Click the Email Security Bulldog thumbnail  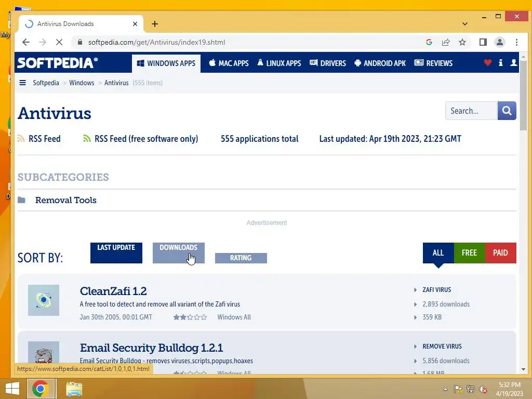tap(44, 352)
